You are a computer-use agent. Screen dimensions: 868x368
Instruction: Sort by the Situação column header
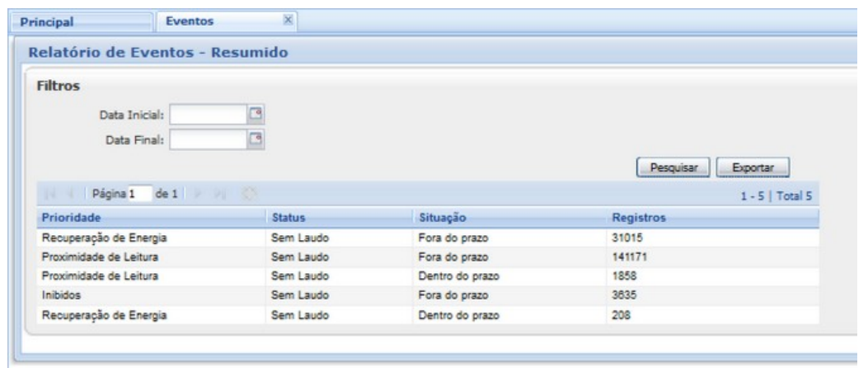[443, 218]
